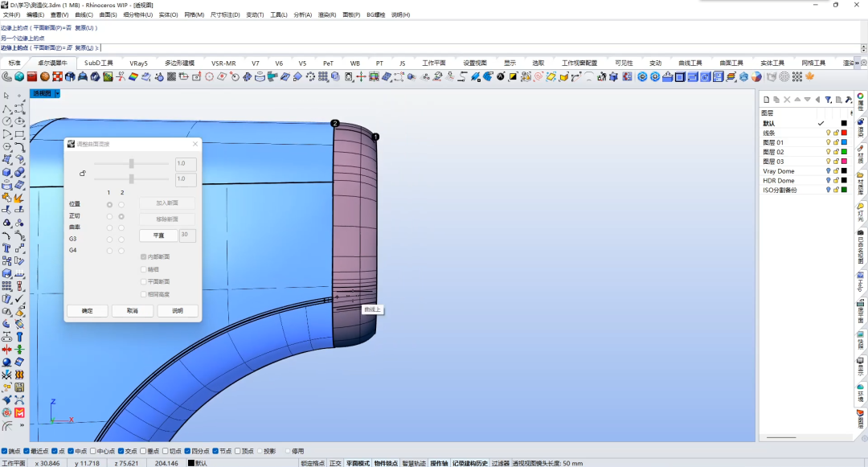Viewport: 868px width, 467px height.
Task: Click the teal sphere icon in top toolbar
Action: click(x=19, y=77)
